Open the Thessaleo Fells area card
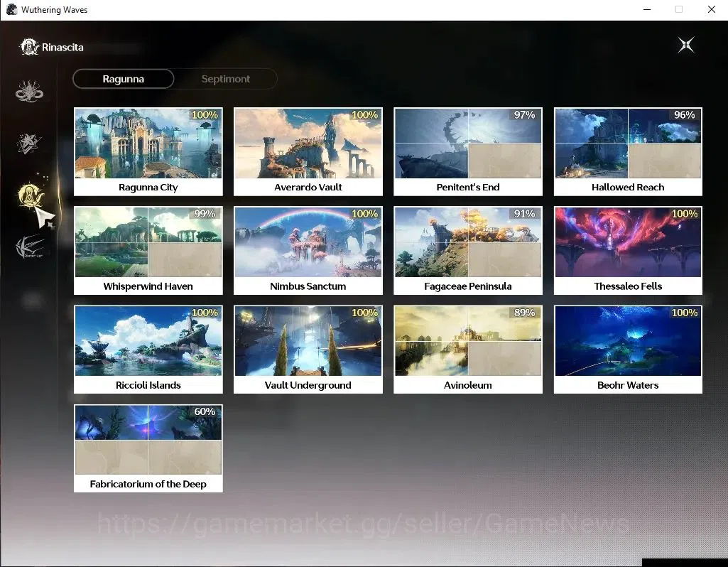The height and width of the screenshot is (567, 728). tap(628, 251)
